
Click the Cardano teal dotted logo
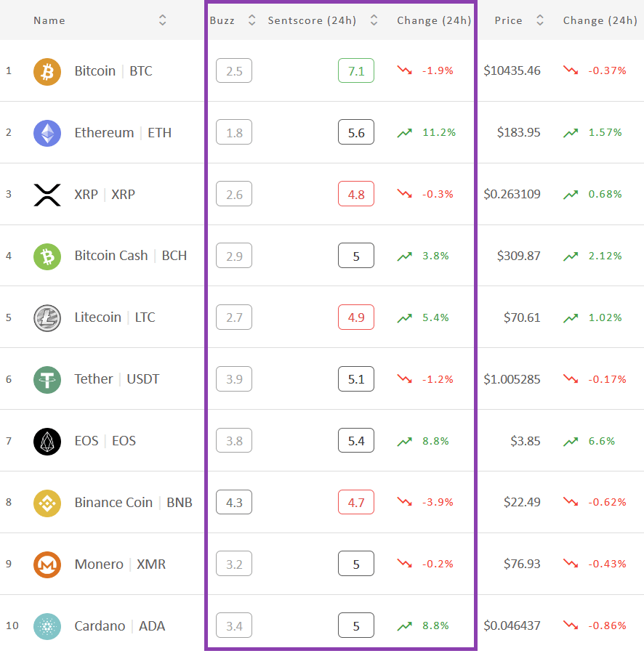tap(47, 626)
